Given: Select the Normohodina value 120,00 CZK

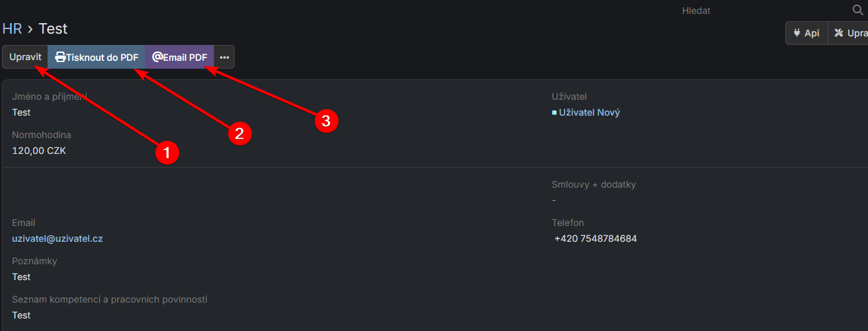Looking at the screenshot, I should pos(39,151).
